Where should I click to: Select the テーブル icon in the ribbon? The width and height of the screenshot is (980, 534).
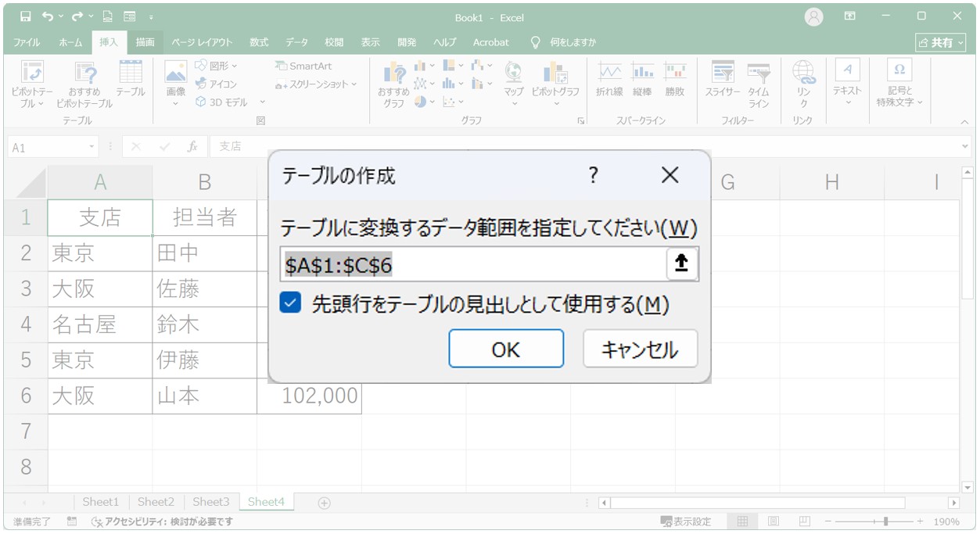(131, 73)
